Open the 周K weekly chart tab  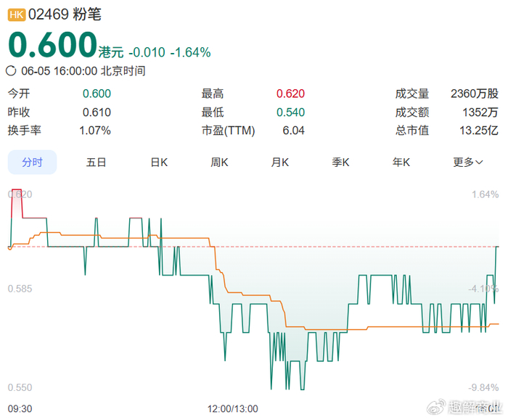(x=219, y=162)
